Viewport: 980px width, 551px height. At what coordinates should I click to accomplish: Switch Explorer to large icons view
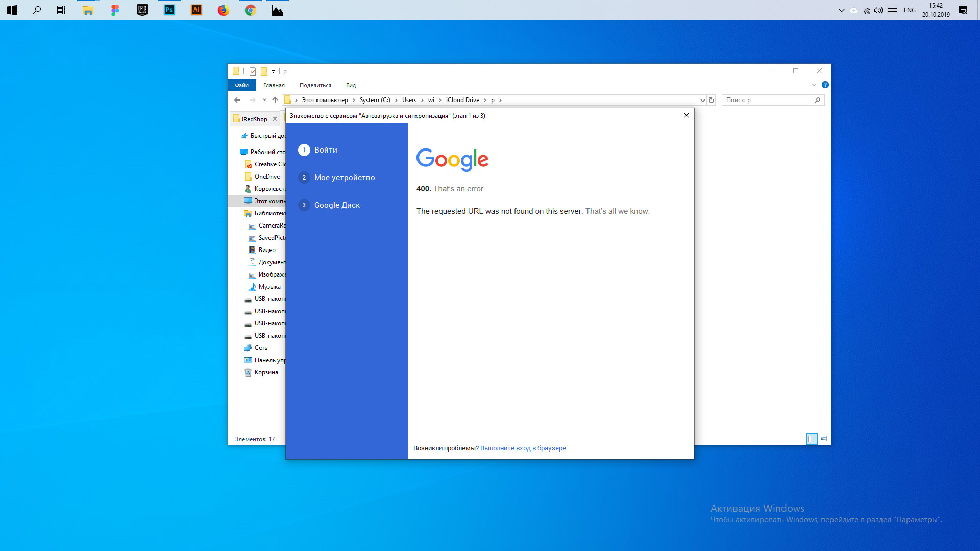[823, 439]
